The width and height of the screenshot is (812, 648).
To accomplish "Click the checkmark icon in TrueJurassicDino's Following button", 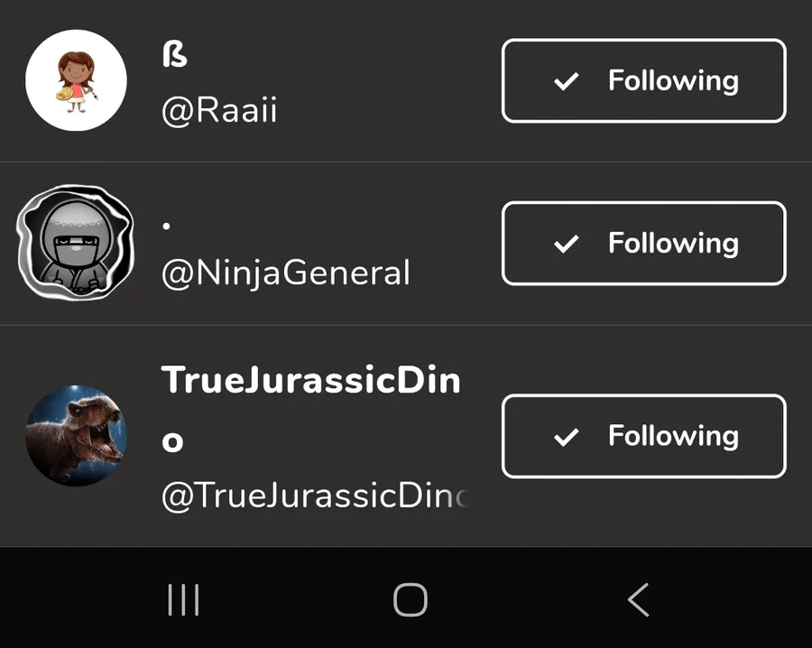I will pyautogui.click(x=566, y=437).
